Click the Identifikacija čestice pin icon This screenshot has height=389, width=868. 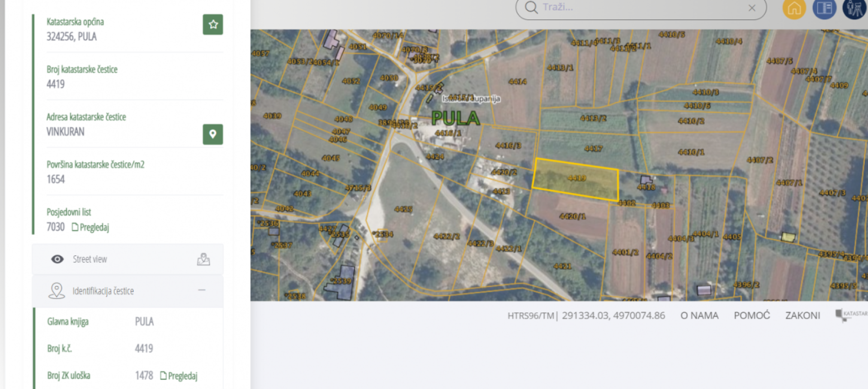[57, 291]
